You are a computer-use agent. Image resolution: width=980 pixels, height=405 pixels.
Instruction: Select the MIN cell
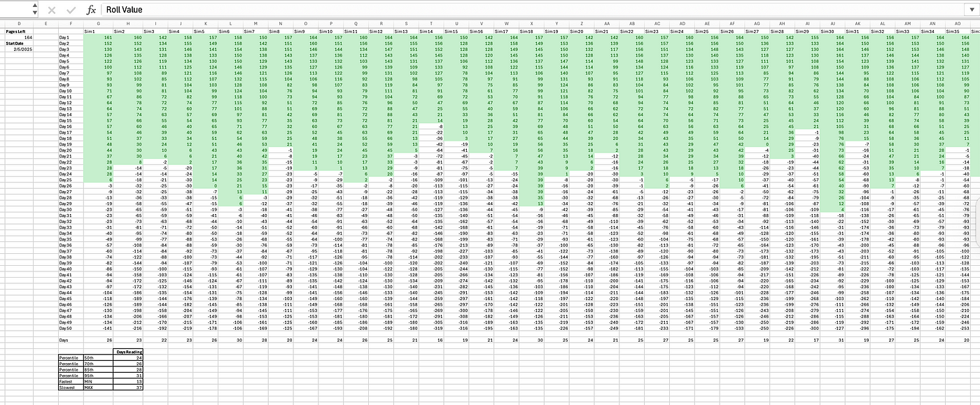(97, 381)
